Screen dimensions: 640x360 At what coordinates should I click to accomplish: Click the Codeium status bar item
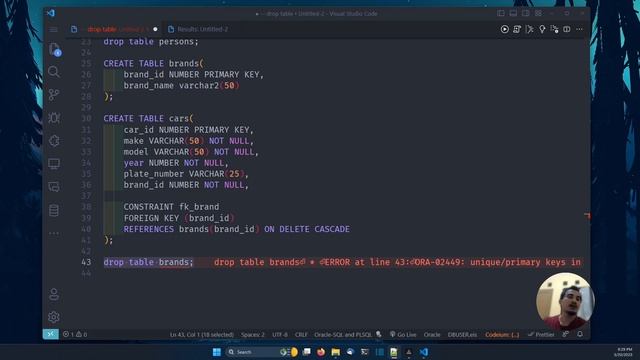tap(502, 335)
